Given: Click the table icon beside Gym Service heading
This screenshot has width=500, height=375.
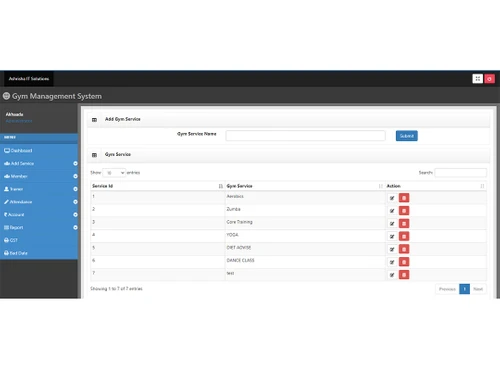Looking at the screenshot, I should click(94, 155).
